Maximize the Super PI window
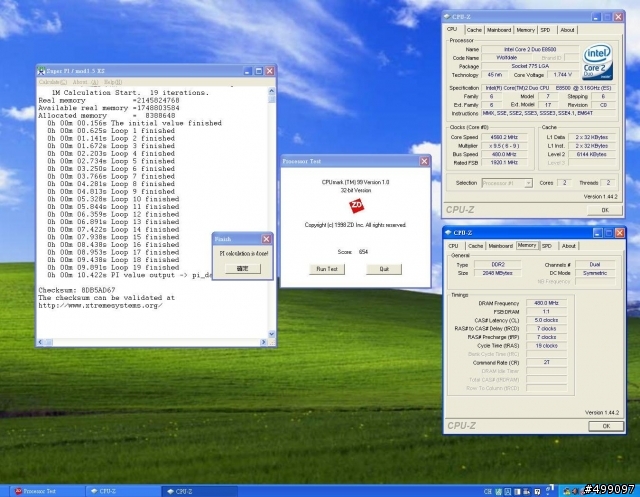Viewport: 640px width, 497px height. coord(259,71)
